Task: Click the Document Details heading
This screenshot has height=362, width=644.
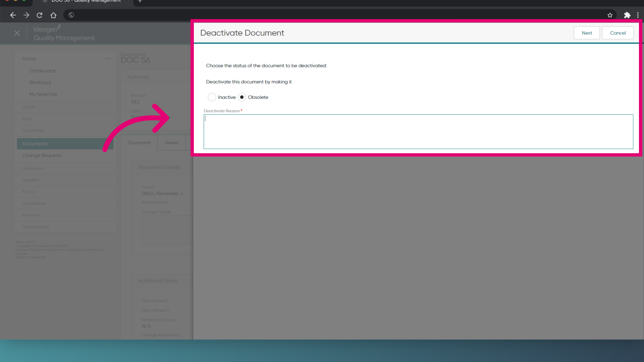Action: coord(159,167)
